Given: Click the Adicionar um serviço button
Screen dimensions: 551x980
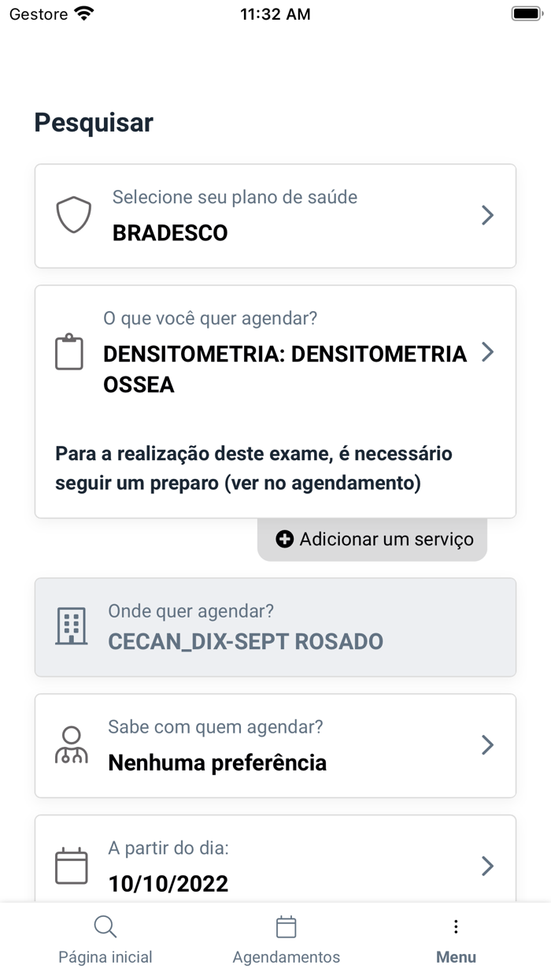Looking at the screenshot, I should [x=372, y=539].
